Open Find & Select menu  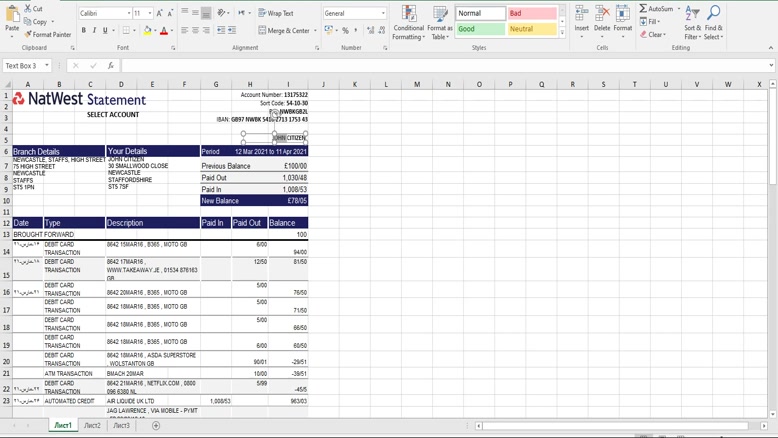(713, 23)
